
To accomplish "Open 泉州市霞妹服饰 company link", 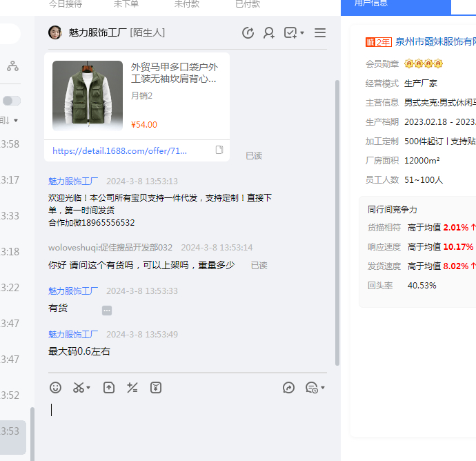I will click(x=435, y=42).
